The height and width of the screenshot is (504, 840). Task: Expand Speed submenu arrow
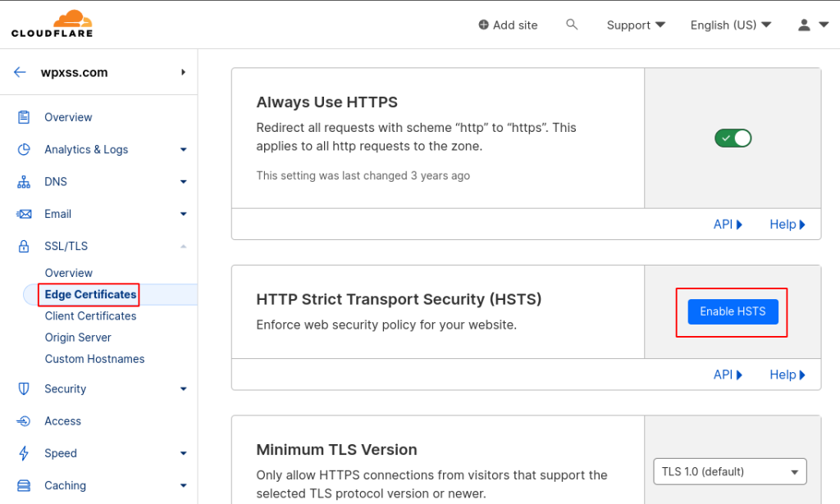click(x=183, y=453)
